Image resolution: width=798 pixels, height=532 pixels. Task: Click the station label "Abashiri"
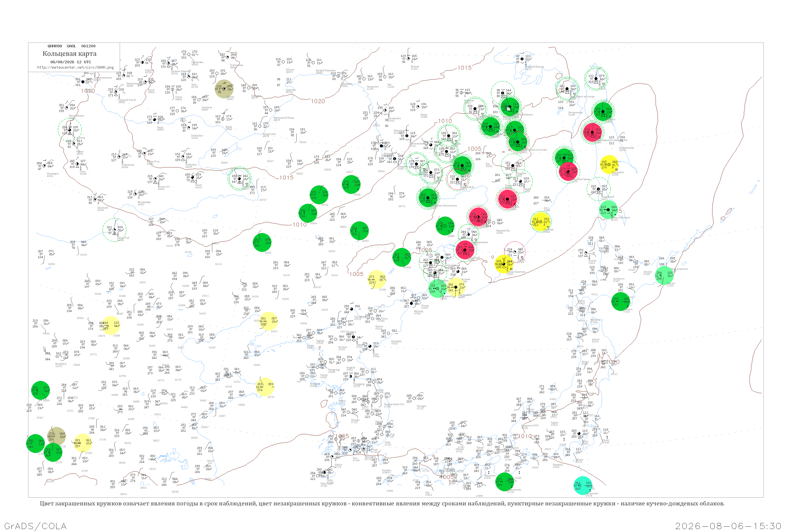(648, 272)
